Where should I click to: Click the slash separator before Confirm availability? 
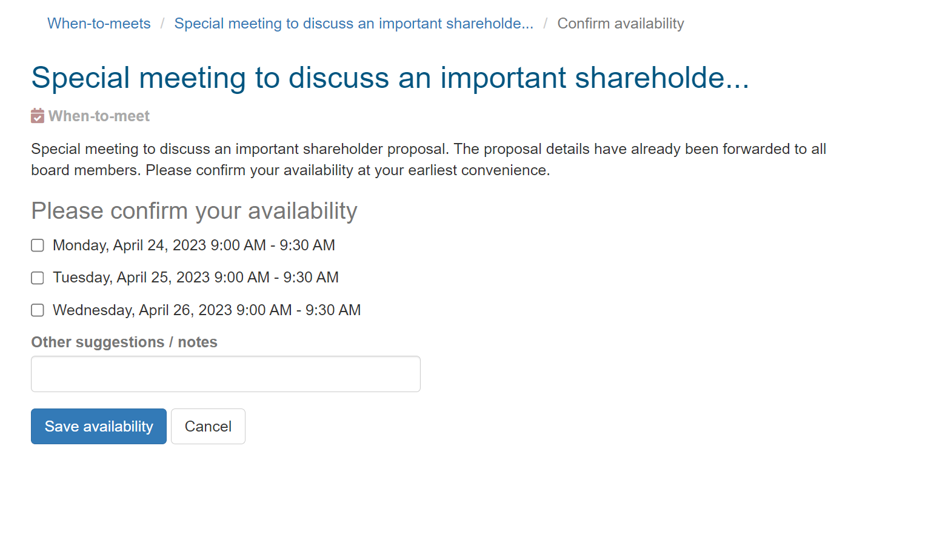point(546,24)
